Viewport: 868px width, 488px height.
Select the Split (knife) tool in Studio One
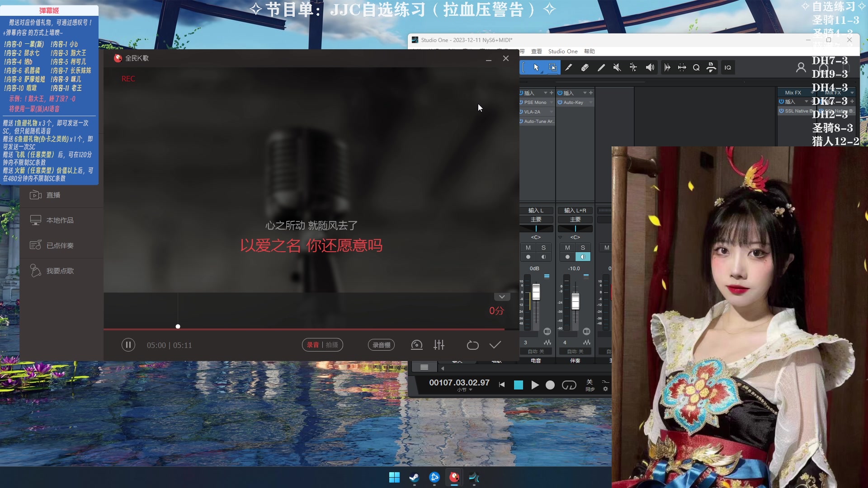click(x=569, y=67)
